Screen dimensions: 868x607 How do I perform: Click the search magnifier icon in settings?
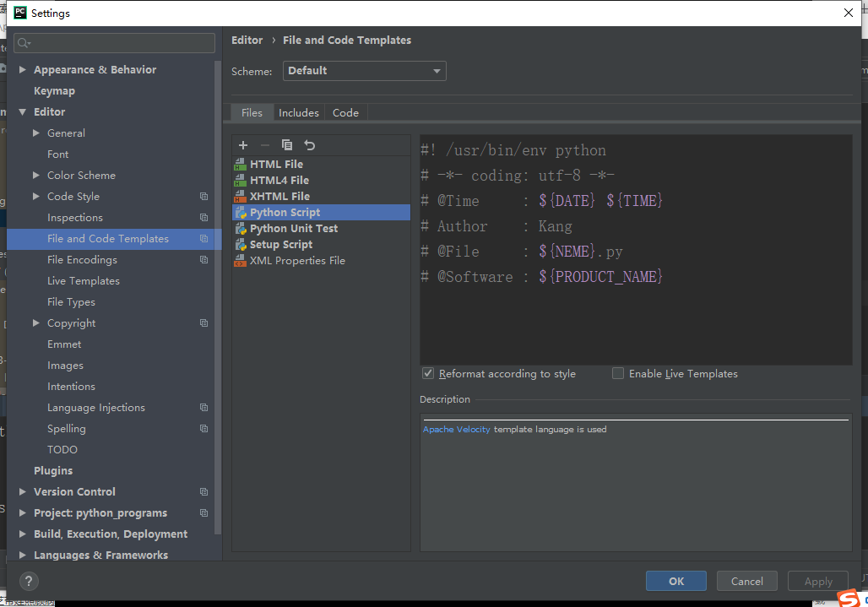pos(24,42)
